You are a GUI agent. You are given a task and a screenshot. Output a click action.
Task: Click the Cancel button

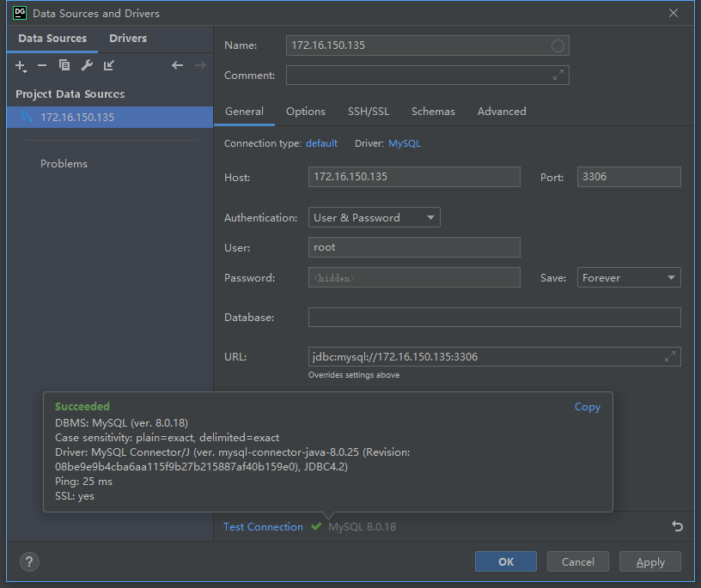pyautogui.click(x=577, y=561)
